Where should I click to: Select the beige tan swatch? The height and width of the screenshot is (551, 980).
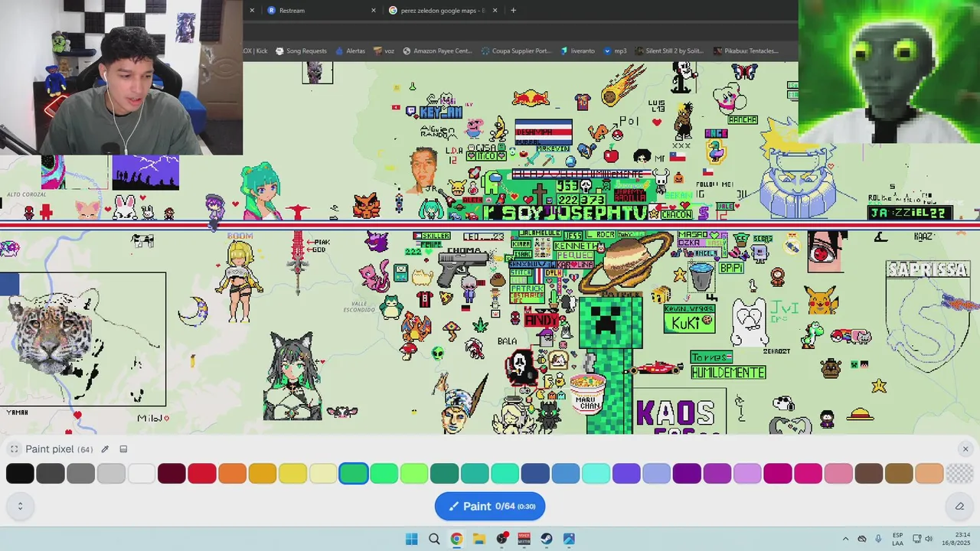point(929,474)
